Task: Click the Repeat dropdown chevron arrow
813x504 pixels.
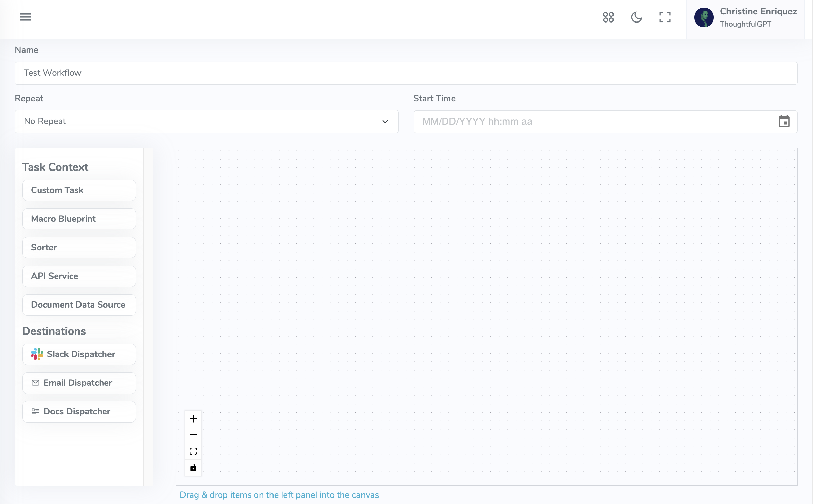Action: pyautogui.click(x=385, y=122)
